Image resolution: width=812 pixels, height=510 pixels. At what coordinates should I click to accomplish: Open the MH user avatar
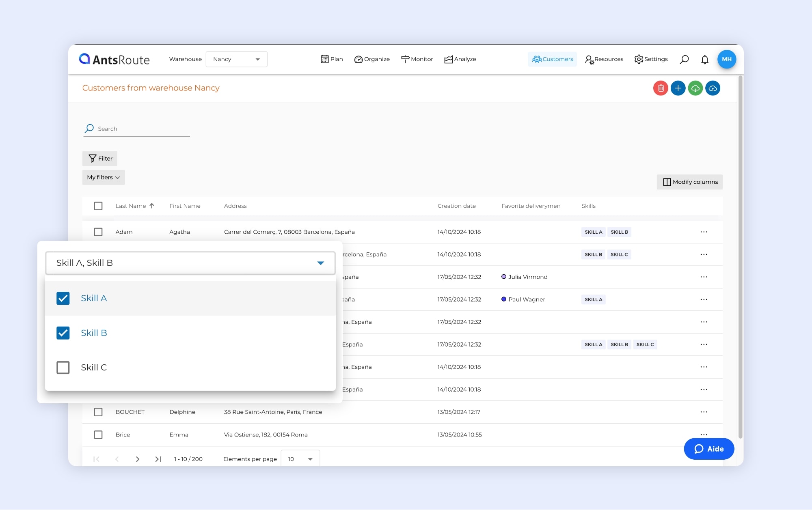(x=726, y=59)
